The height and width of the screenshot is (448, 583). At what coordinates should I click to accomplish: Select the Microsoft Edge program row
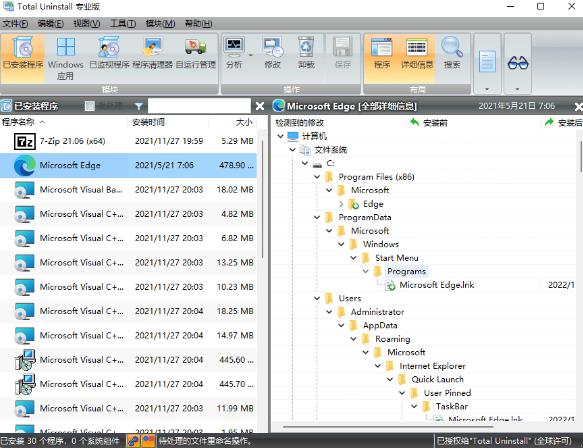[x=128, y=165]
